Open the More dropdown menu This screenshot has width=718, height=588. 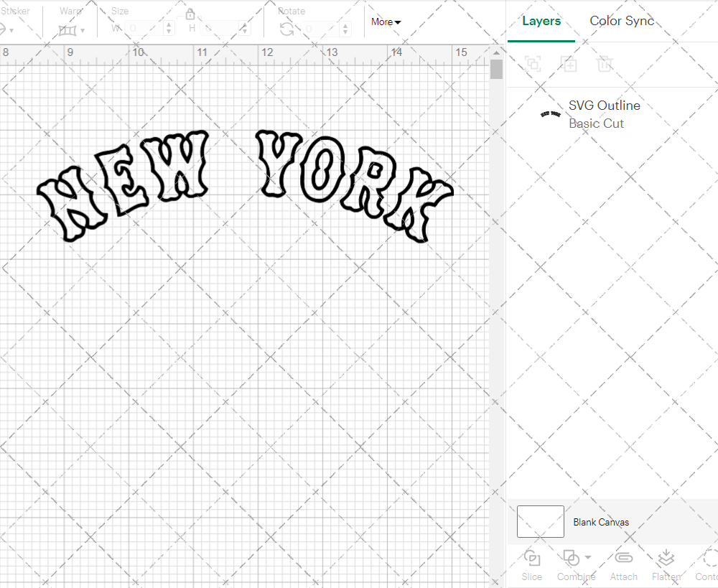(386, 22)
